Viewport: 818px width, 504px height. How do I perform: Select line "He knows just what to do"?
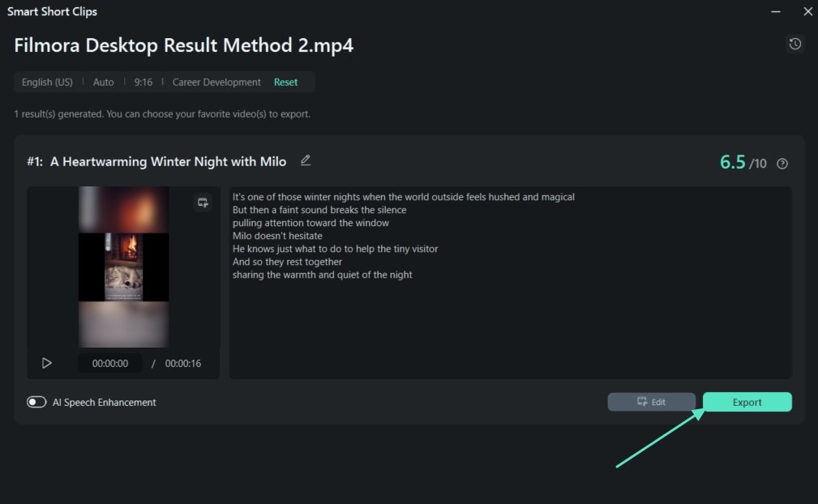[335, 249]
